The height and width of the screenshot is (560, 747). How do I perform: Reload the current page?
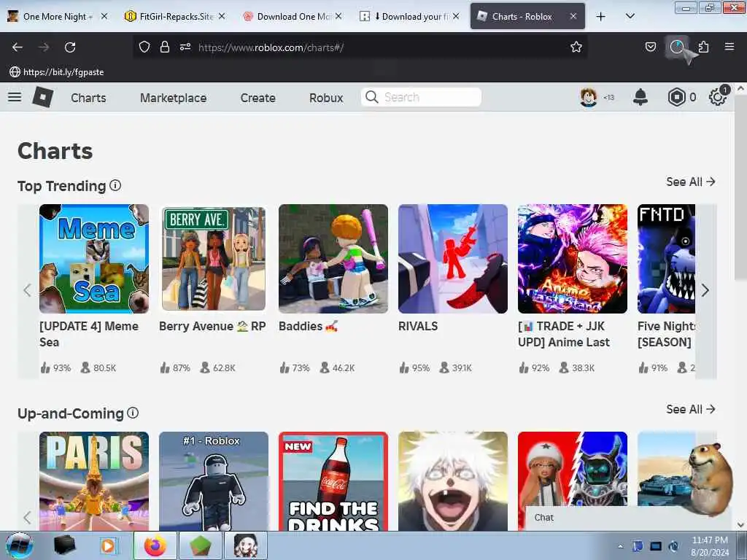[70, 47]
